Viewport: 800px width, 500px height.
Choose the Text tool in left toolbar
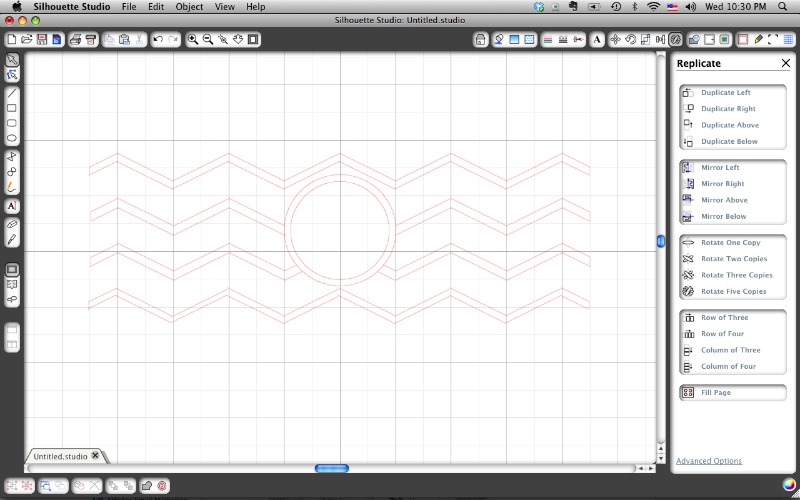tap(12, 205)
